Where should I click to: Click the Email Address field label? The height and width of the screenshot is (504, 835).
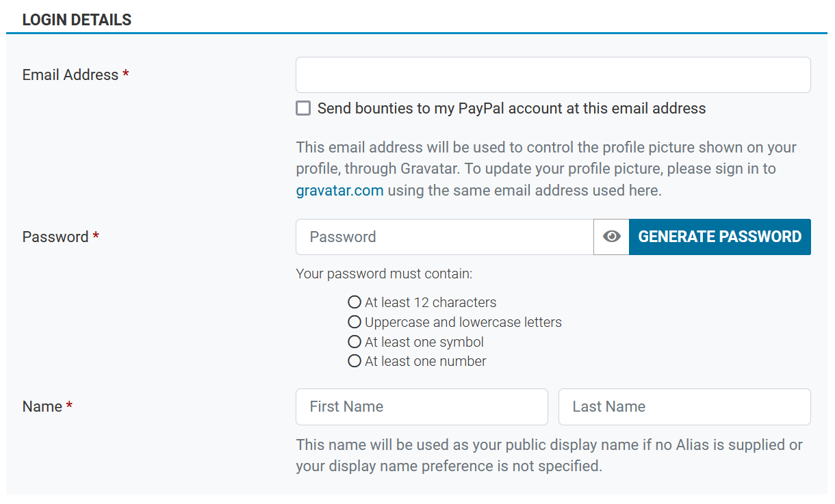pos(68,75)
